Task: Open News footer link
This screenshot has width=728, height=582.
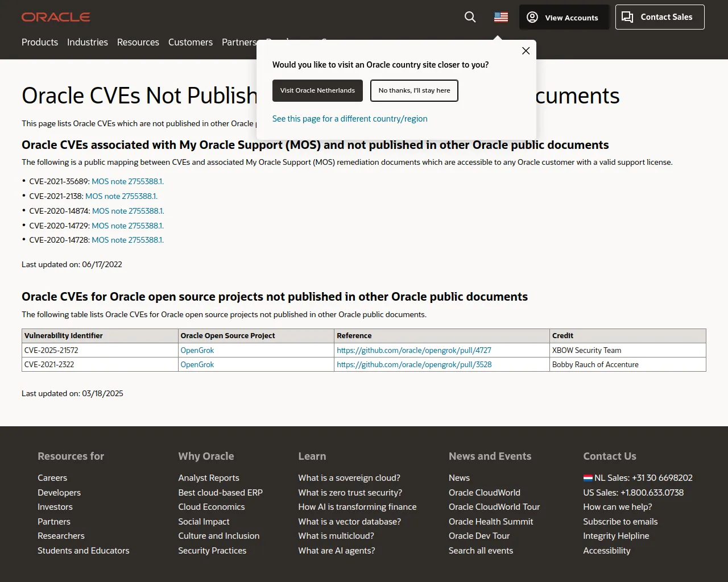Action: click(459, 478)
